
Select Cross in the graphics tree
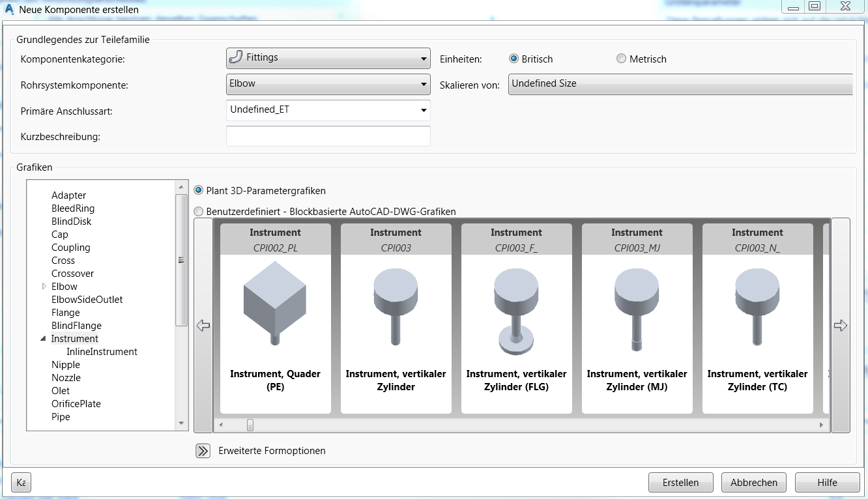(x=63, y=261)
